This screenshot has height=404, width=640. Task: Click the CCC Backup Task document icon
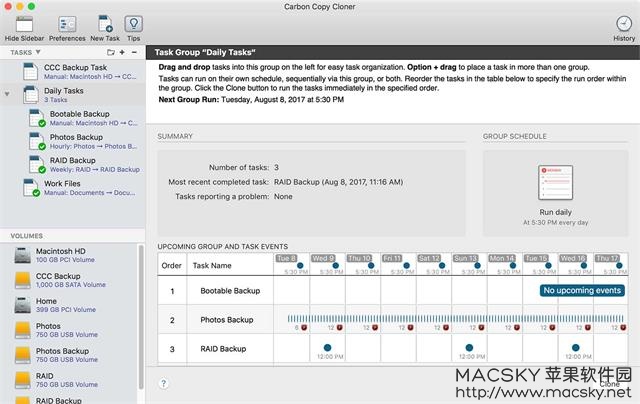[31, 71]
